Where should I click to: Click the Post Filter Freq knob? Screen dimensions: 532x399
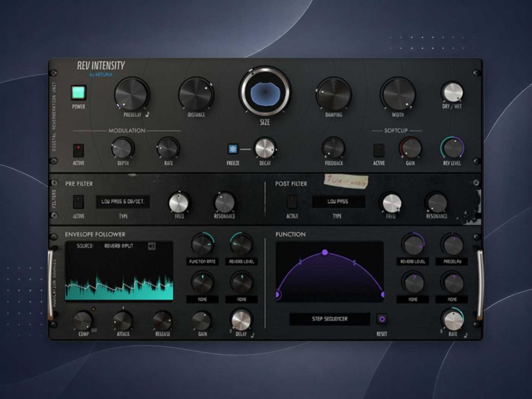[392, 203]
